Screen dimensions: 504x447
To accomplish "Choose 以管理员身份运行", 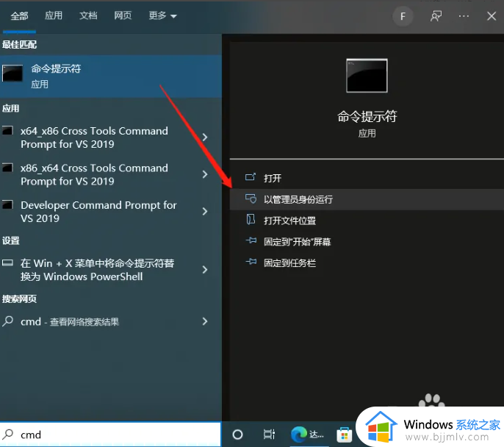I will click(x=367, y=199).
